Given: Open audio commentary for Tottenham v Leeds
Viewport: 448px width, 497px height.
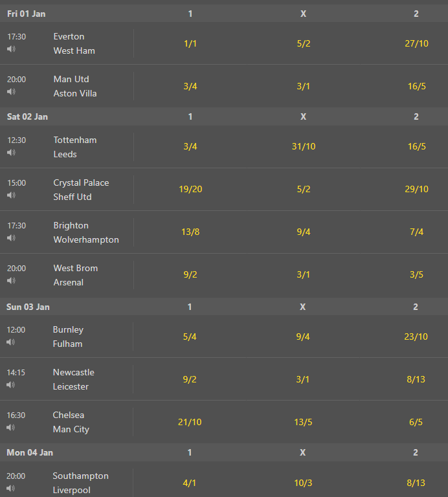Looking at the screenshot, I should click(x=11, y=153).
